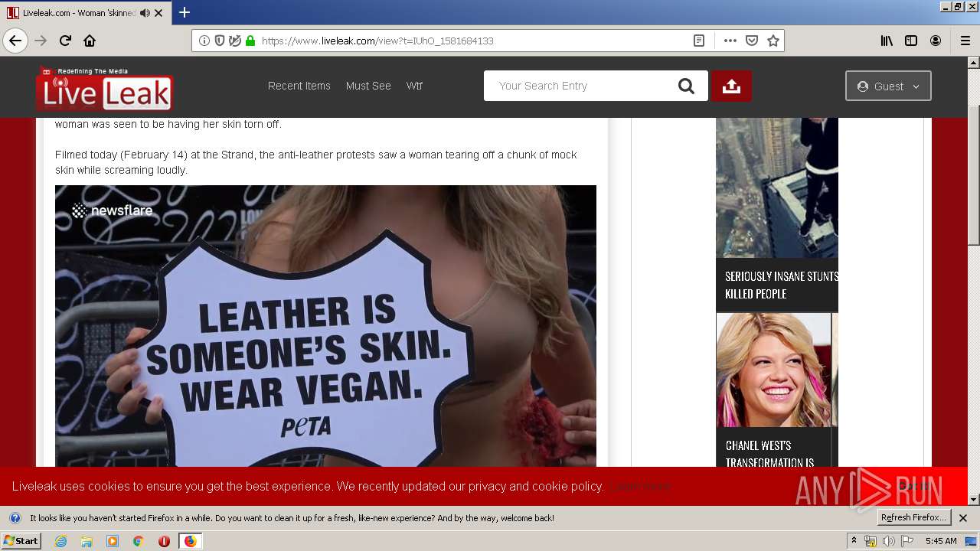Open Seriously Insane Stunts Killed People link
The height and width of the screenshot is (551, 980).
pos(782,285)
